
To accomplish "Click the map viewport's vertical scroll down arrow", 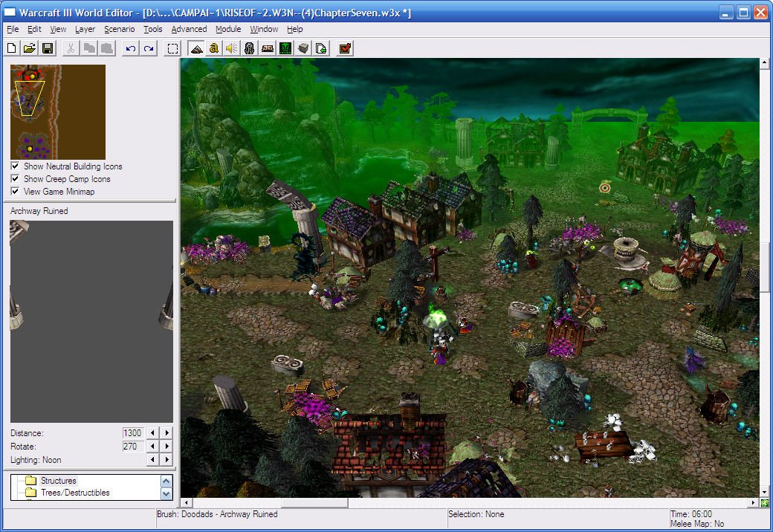I will click(765, 492).
